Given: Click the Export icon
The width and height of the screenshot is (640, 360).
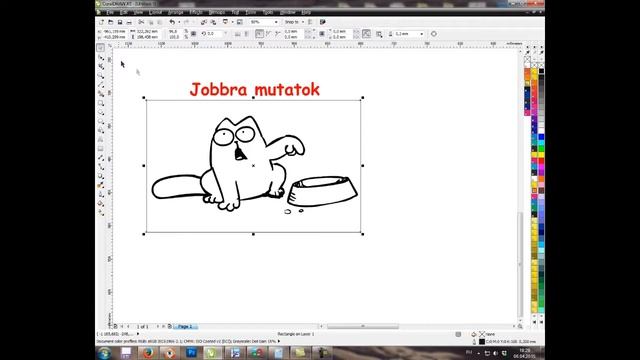Looking at the screenshot, I should 213,22.
